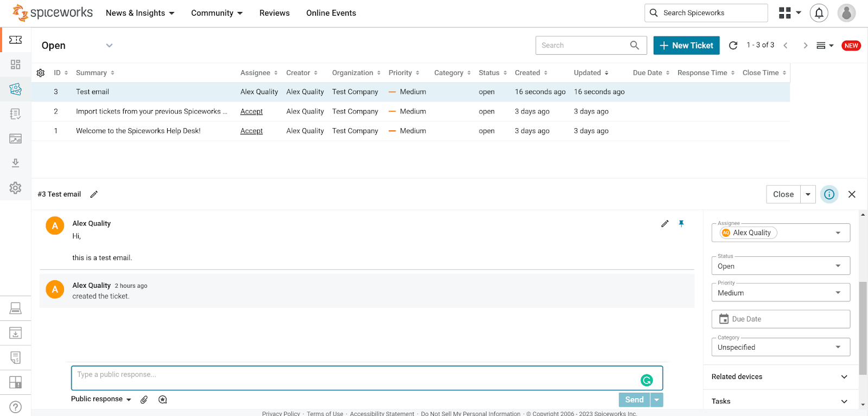Screen dimensions: 868x416
Task: Toggle the ticket info panel icon
Action: tap(829, 194)
